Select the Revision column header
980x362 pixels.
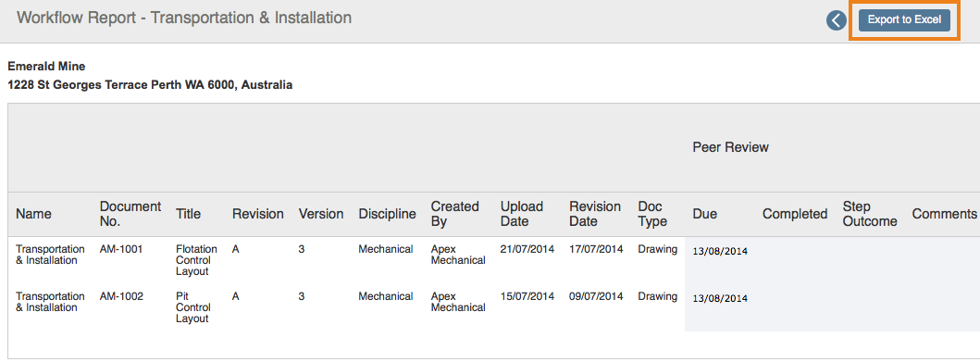(257, 214)
